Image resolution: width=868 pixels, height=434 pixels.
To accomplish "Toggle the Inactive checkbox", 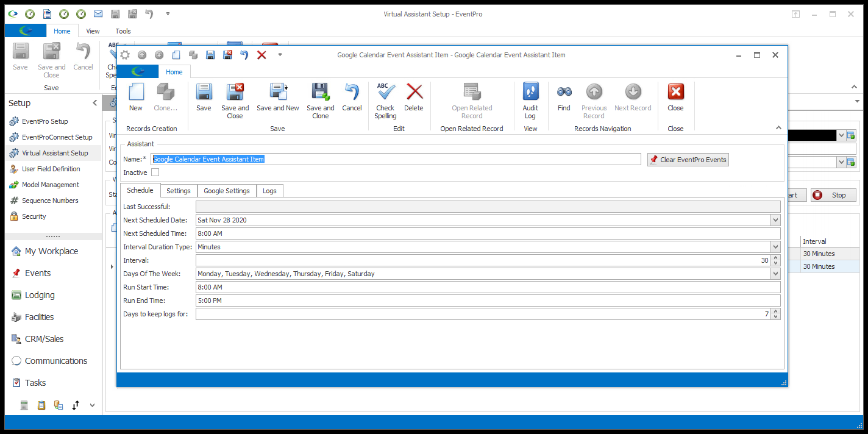I will [x=155, y=173].
